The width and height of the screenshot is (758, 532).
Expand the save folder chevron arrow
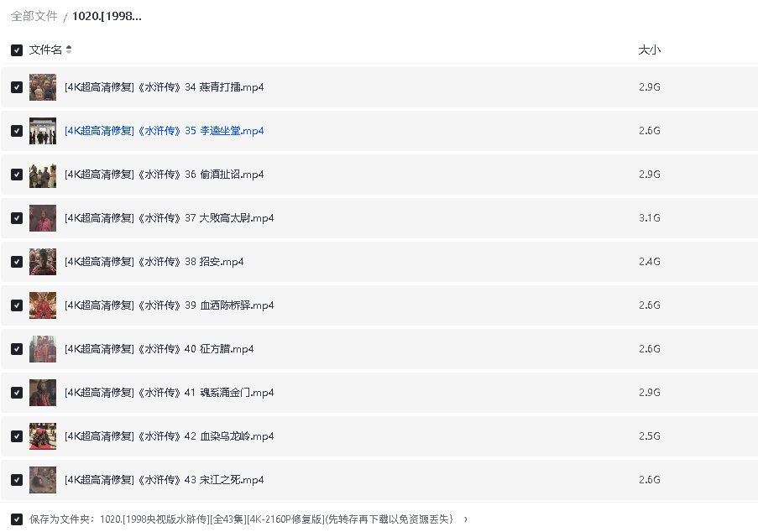coord(466,519)
